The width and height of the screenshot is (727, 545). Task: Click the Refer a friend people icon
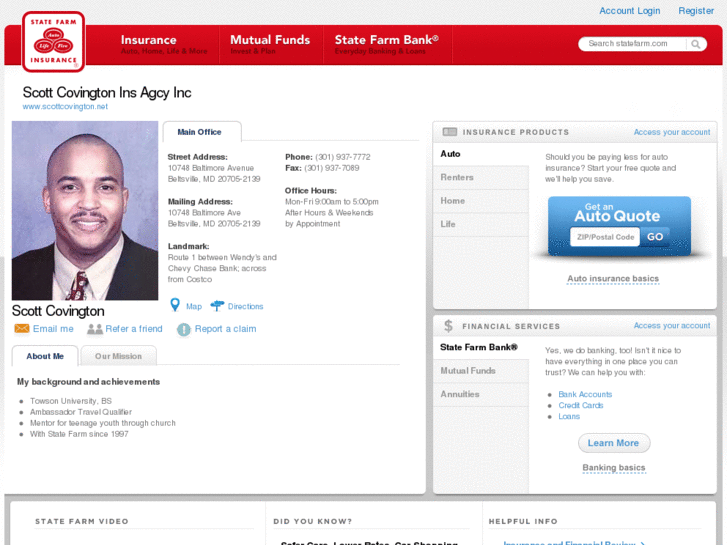(x=95, y=329)
